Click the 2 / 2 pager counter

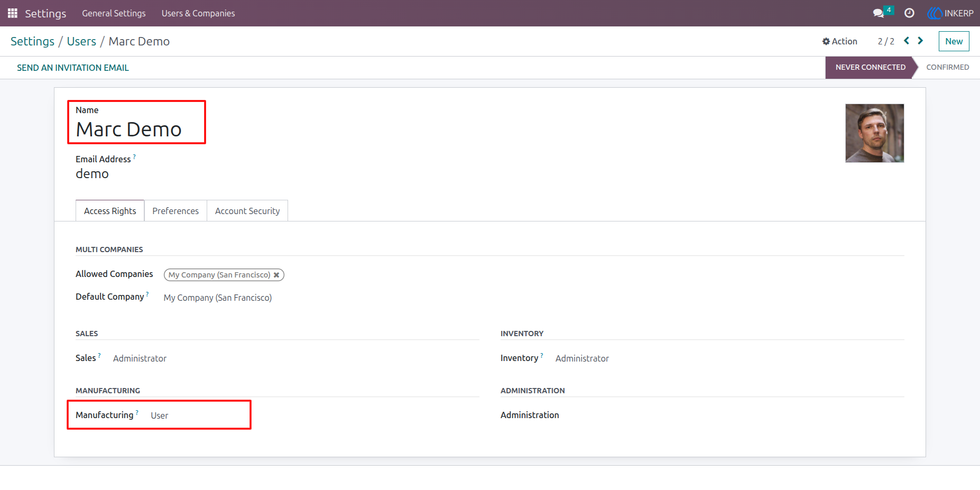[886, 41]
